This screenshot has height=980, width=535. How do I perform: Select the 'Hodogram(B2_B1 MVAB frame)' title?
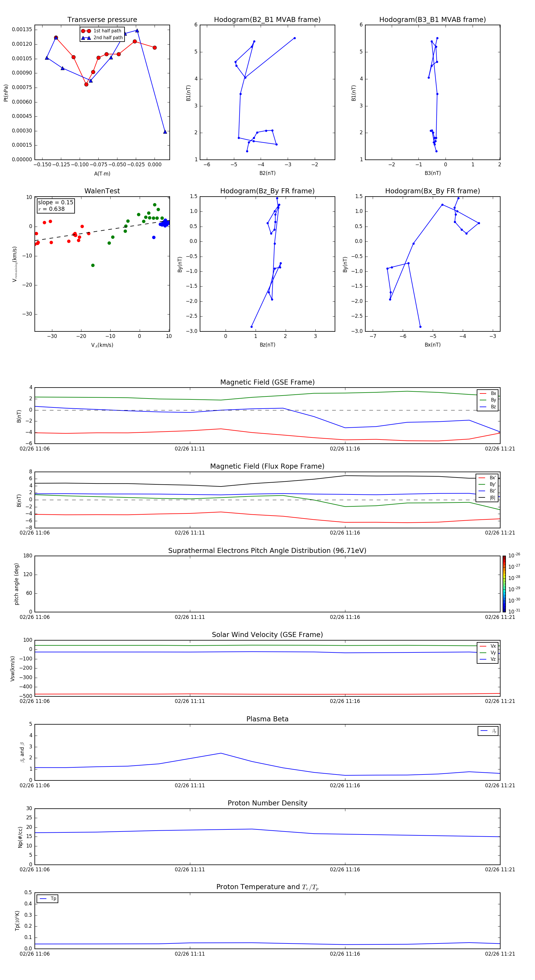(267, 20)
